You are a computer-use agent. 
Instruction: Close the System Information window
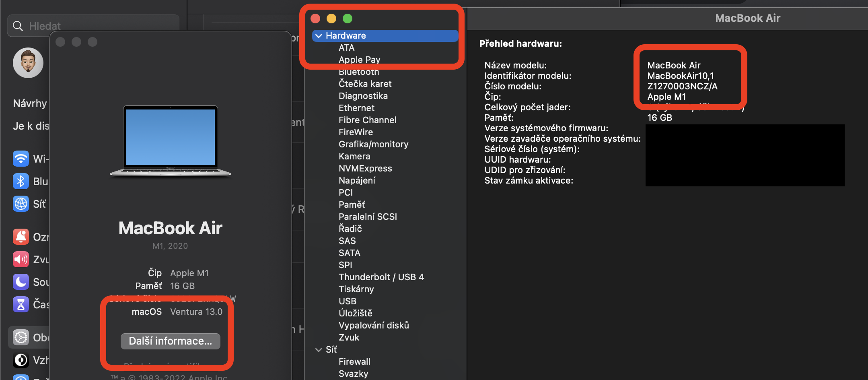point(315,19)
